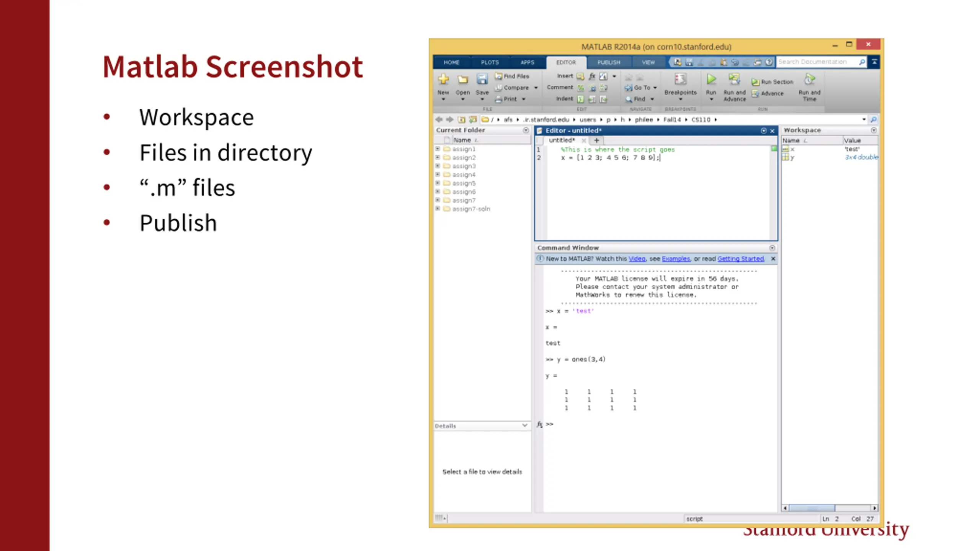This screenshot has height=551, width=980.
Task: Expand the assign1 folder tree node
Action: pyautogui.click(x=438, y=149)
